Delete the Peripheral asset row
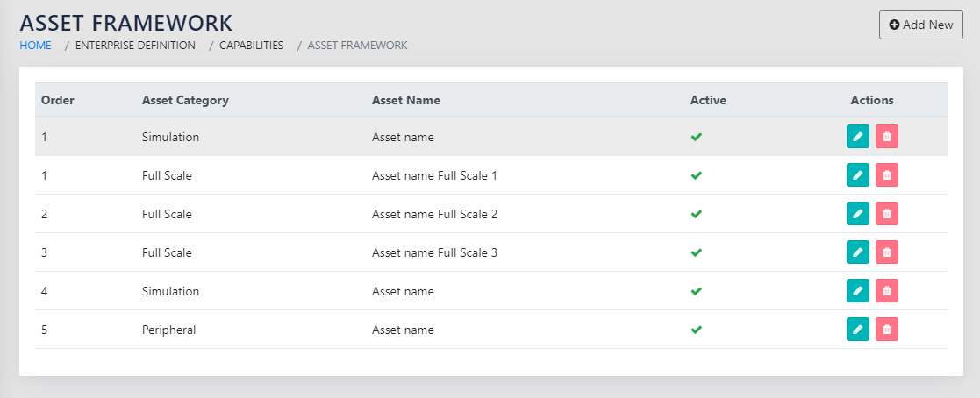The image size is (980, 398). [887, 330]
